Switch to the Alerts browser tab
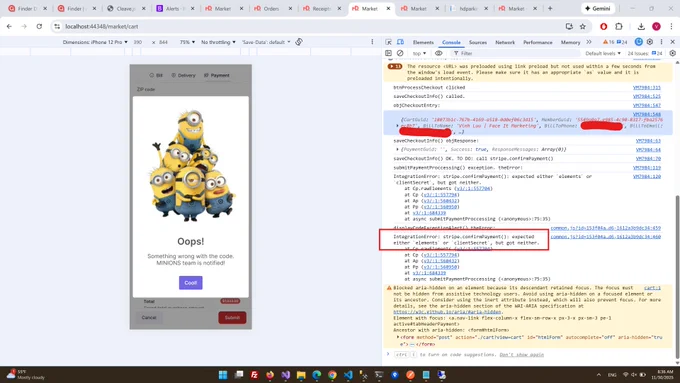Screen dimensions: 680x383 176,8
